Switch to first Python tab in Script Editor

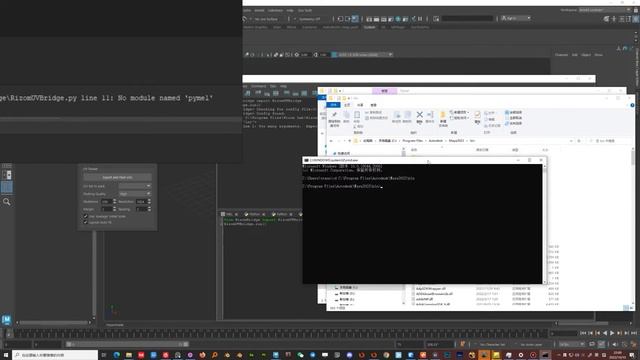pyautogui.click(x=254, y=214)
